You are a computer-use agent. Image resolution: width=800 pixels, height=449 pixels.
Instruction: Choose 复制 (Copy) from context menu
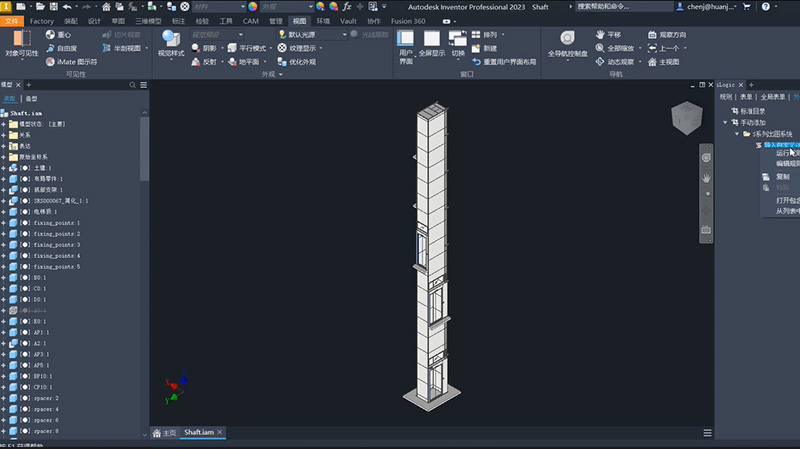781,176
